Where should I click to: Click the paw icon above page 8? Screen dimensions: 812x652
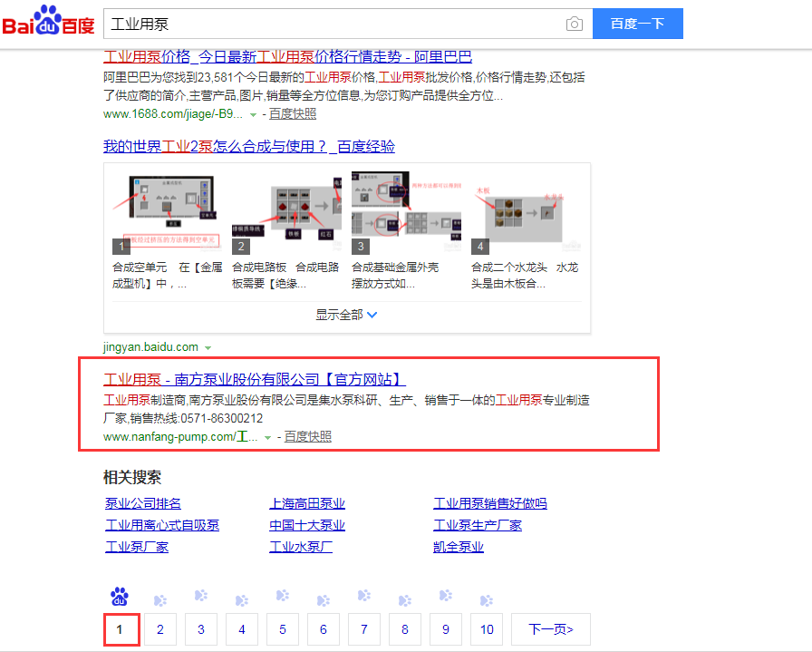[404, 600]
